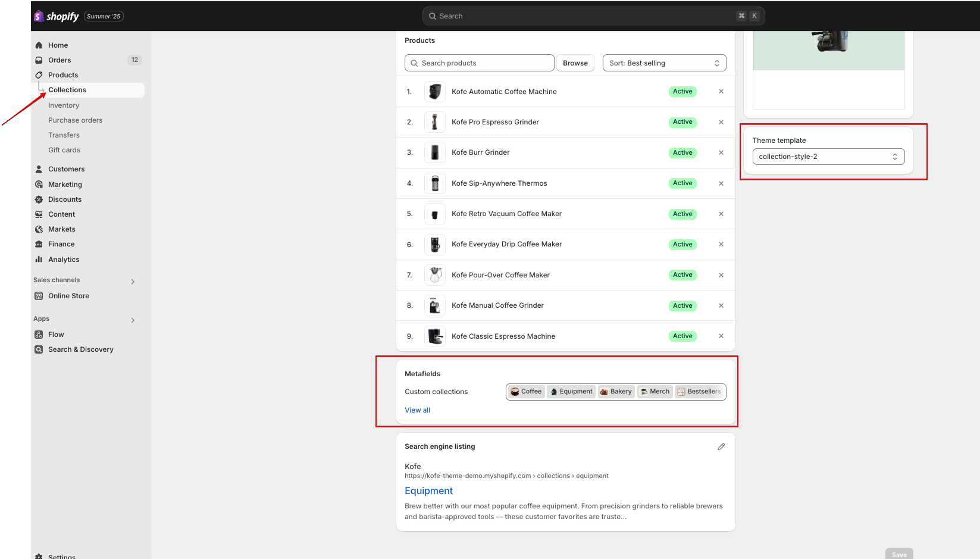The height and width of the screenshot is (559, 980).
Task: Open Home in the sidebar
Action: tap(58, 45)
